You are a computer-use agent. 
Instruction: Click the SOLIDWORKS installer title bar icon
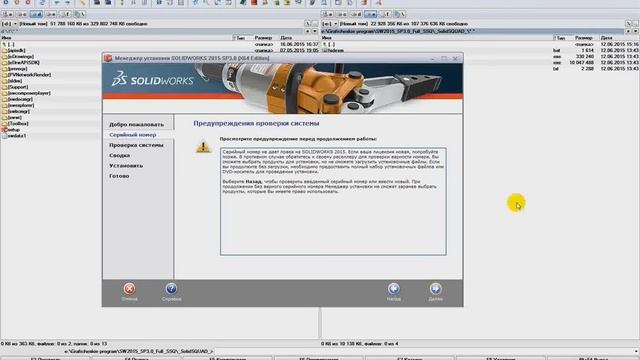pyautogui.click(x=108, y=58)
